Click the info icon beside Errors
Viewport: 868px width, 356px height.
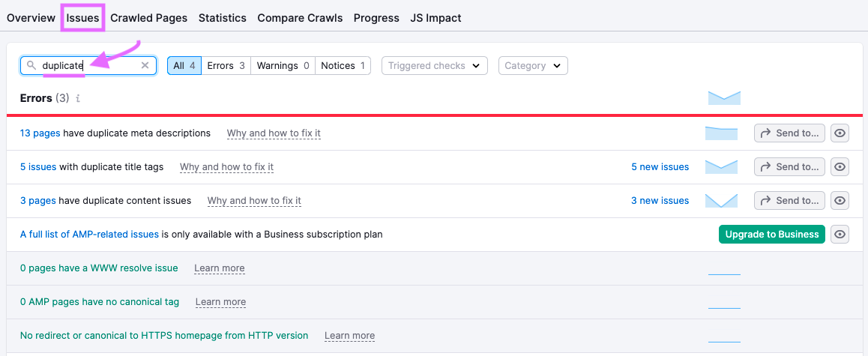(78, 98)
